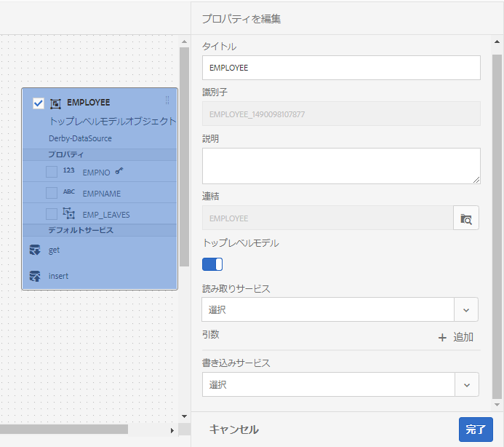The width and height of the screenshot is (504, 447).
Task: Click the EMPNO property name
Action: [96, 173]
